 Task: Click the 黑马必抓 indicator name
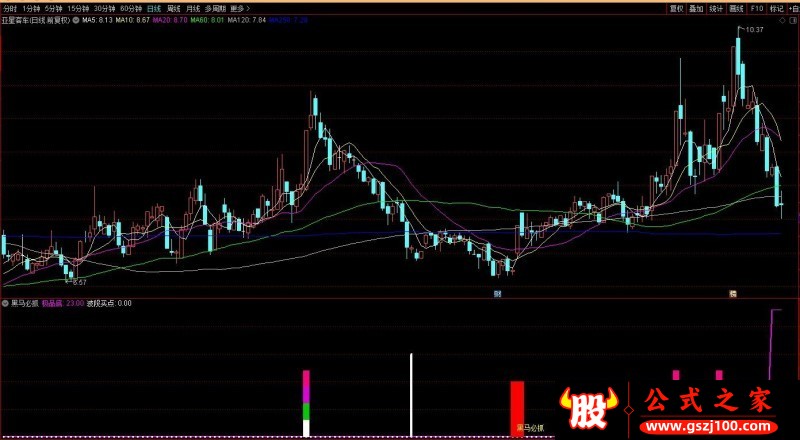point(24,303)
